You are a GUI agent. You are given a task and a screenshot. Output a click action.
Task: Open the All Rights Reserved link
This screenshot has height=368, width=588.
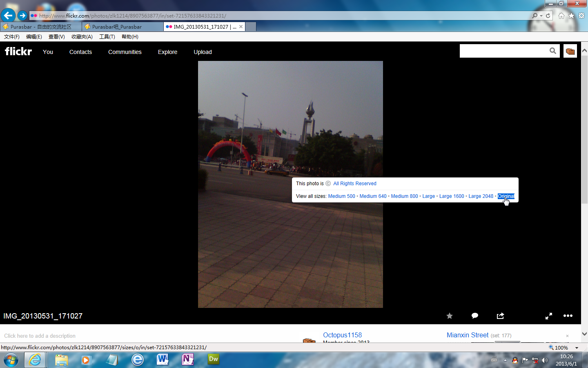tap(354, 184)
